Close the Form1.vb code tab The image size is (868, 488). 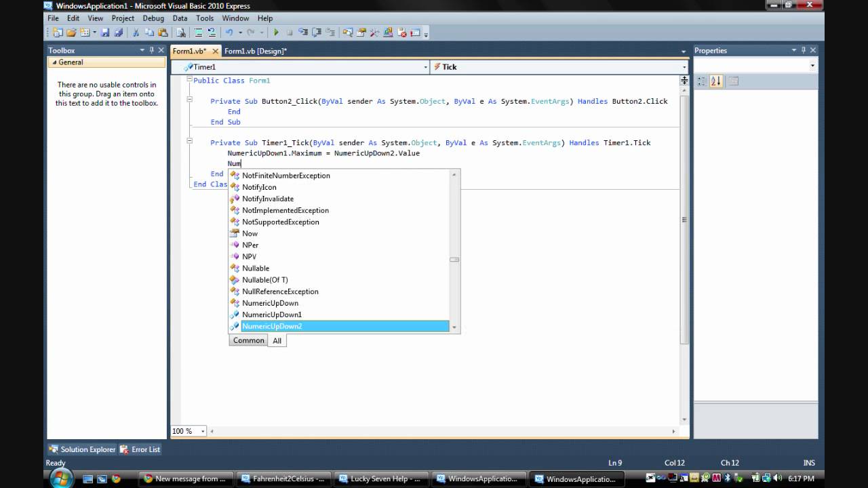[x=216, y=52]
